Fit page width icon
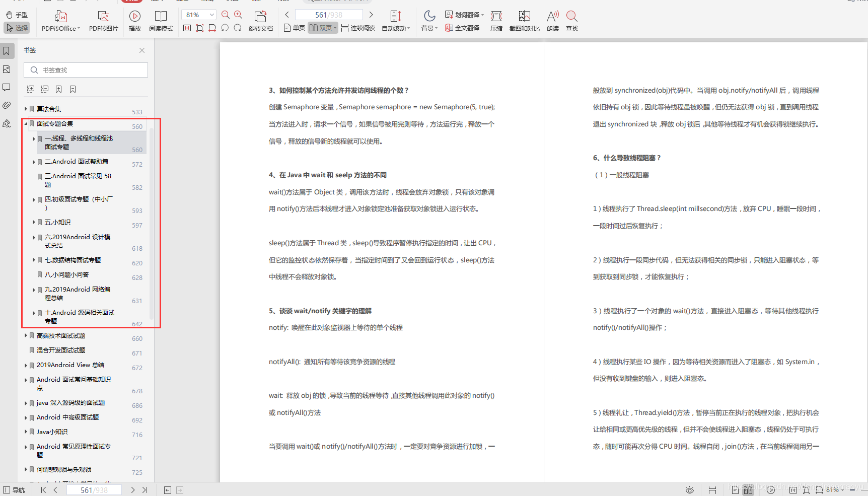The image size is (868, 496). pyautogui.click(x=212, y=28)
